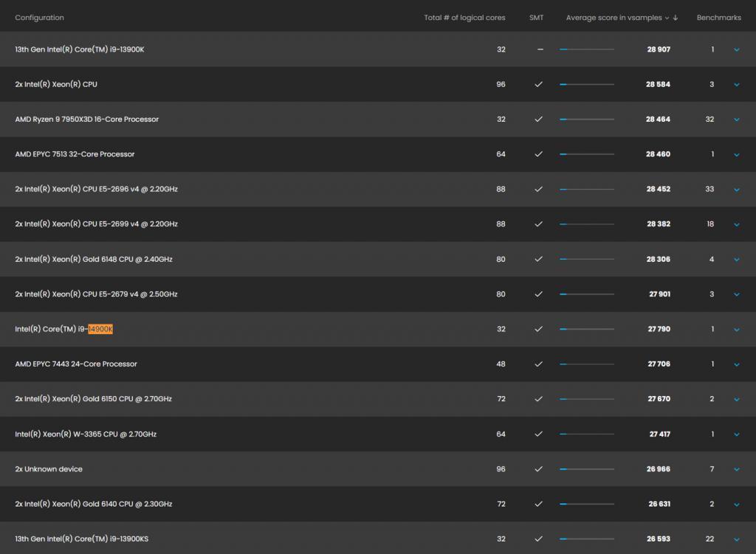Expand the Xeon Gold 6140 row chevron
This screenshot has width=756, height=554.
[737, 505]
